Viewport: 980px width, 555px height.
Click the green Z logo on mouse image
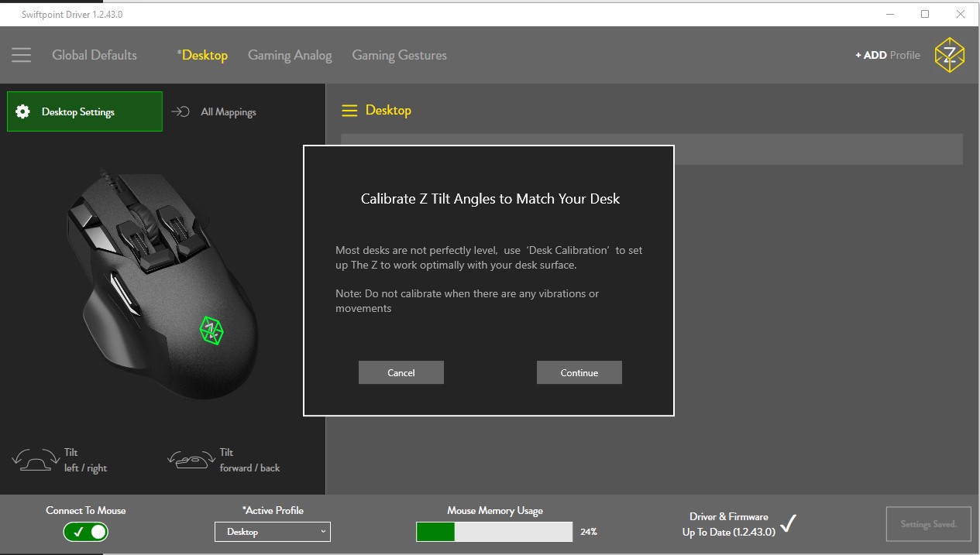click(211, 330)
